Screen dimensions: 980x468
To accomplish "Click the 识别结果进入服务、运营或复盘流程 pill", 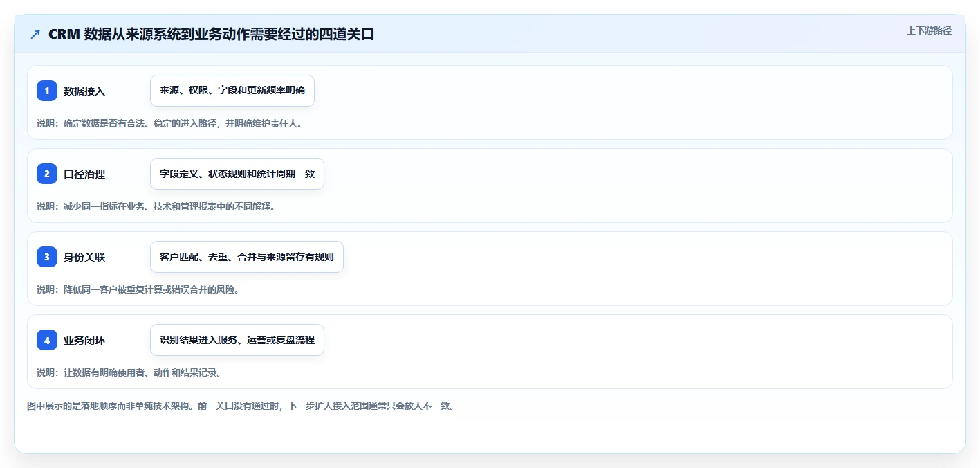I will (x=237, y=340).
